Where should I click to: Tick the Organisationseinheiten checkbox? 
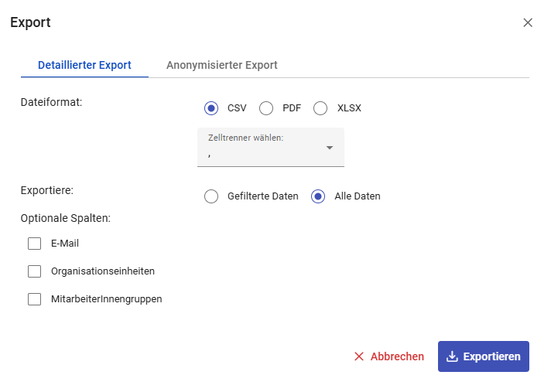tap(34, 271)
